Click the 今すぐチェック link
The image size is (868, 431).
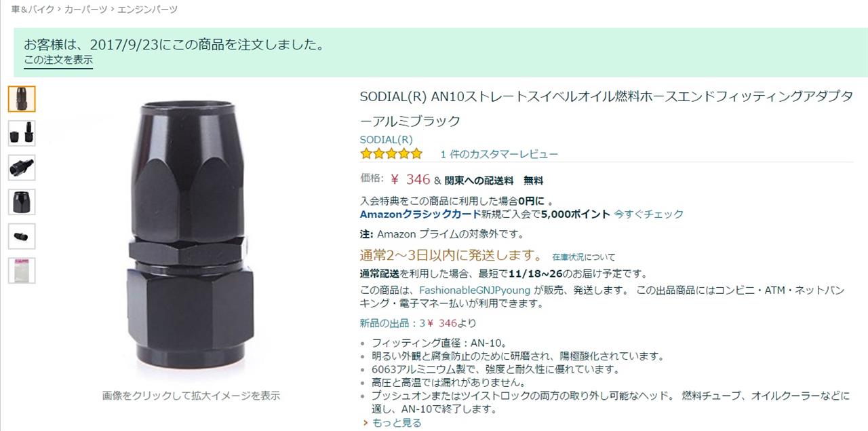tap(648, 214)
